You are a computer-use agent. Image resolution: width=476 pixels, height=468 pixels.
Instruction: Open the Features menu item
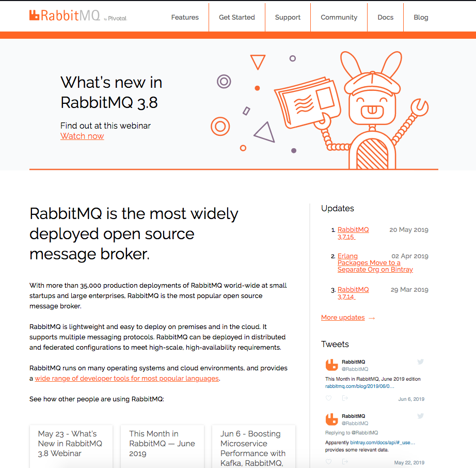pos(185,18)
